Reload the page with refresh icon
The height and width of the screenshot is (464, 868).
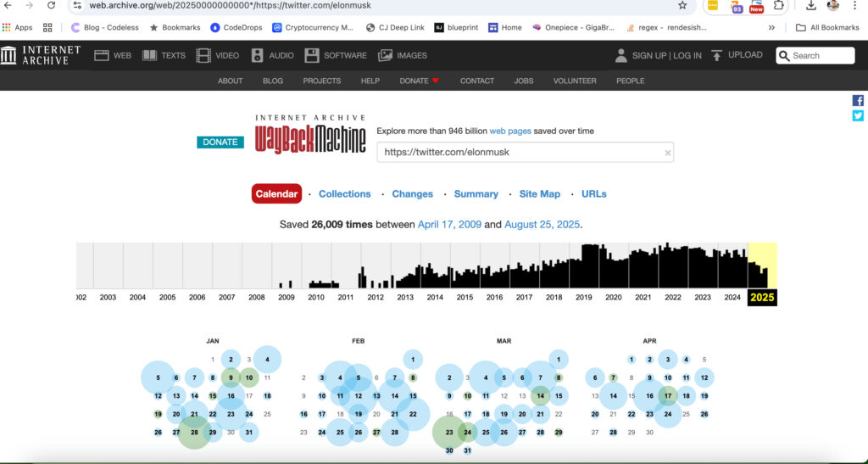click(51, 5)
